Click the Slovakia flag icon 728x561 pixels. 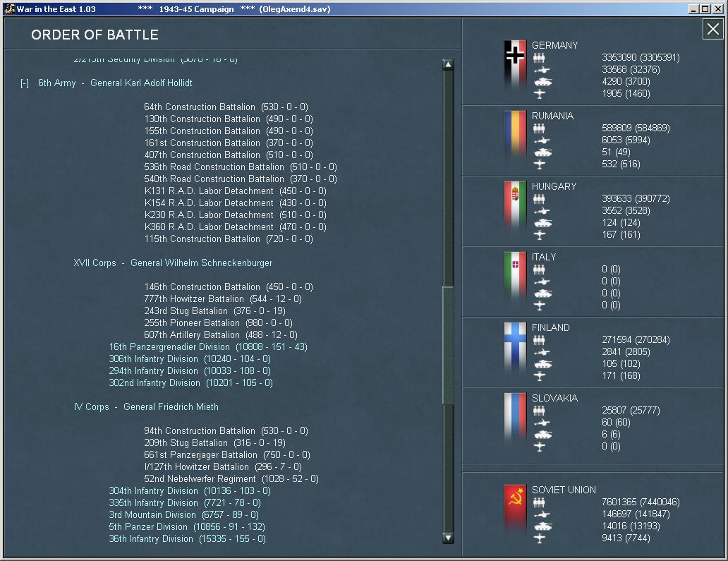pos(515,417)
